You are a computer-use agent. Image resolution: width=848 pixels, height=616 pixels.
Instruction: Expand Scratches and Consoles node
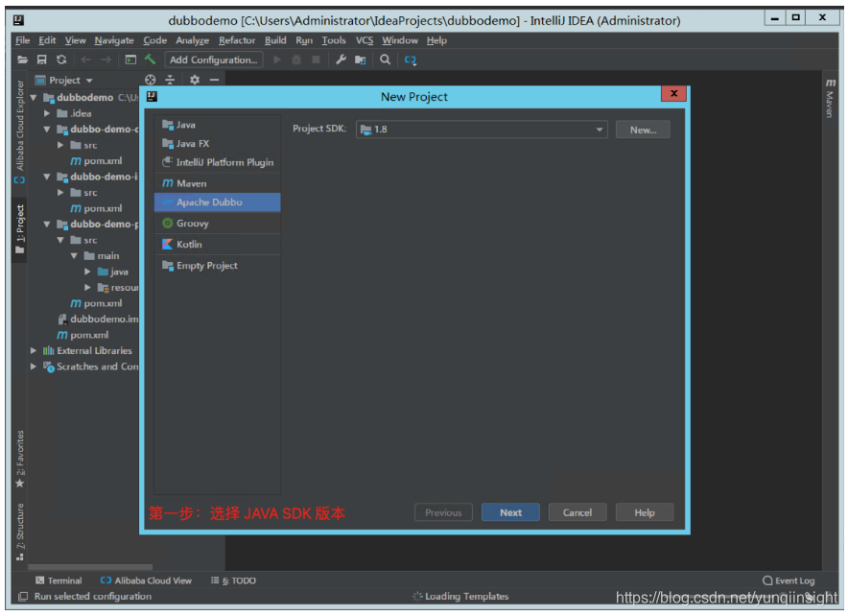(x=34, y=367)
